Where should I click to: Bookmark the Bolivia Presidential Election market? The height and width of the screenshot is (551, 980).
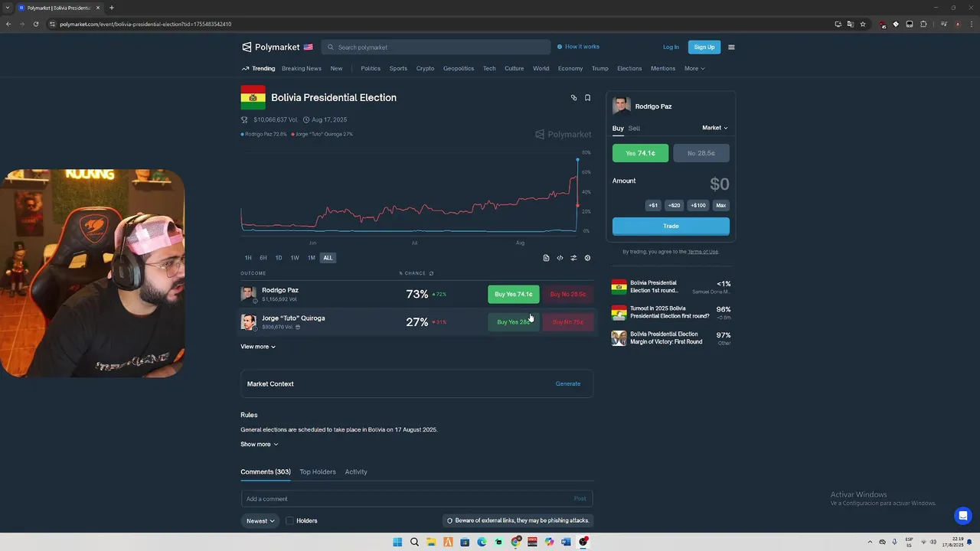tap(587, 98)
